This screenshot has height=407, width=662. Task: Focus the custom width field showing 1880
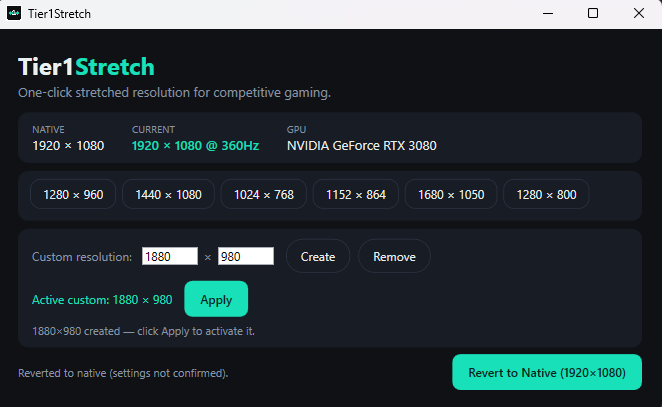click(x=170, y=256)
